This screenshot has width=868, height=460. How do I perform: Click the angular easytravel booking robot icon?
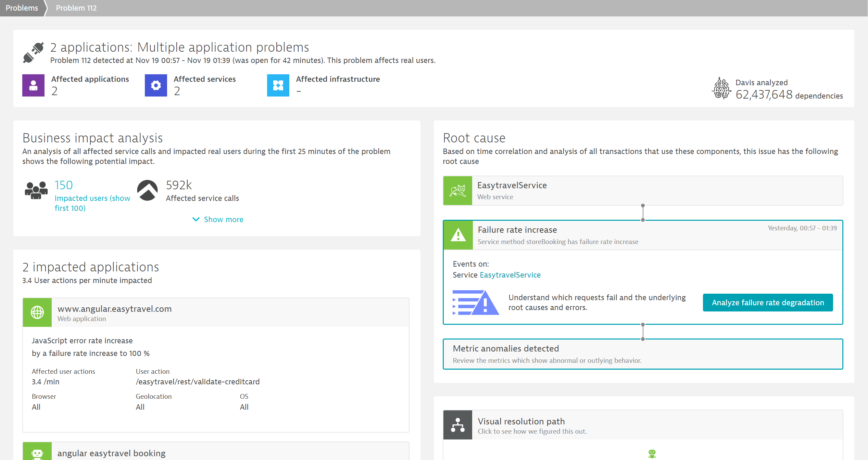(37, 452)
